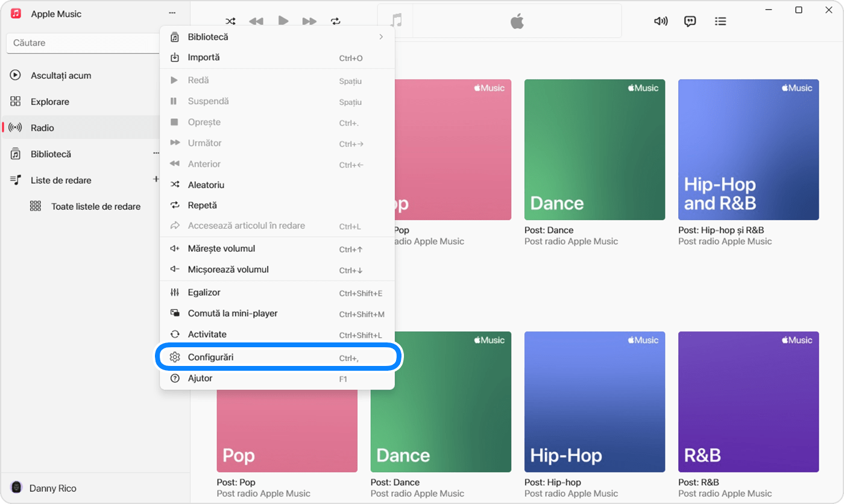The width and height of the screenshot is (844, 504).
Task: Maximize the Apple Music window
Action: click(799, 10)
